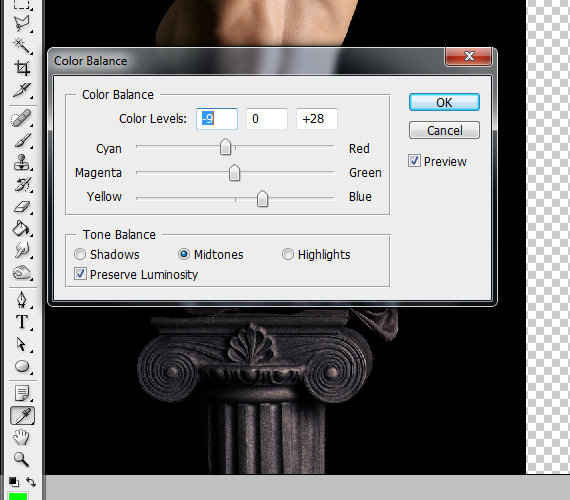Select the Zoom magnifier tool
This screenshot has height=500, width=570.
click(x=22, y=460)
